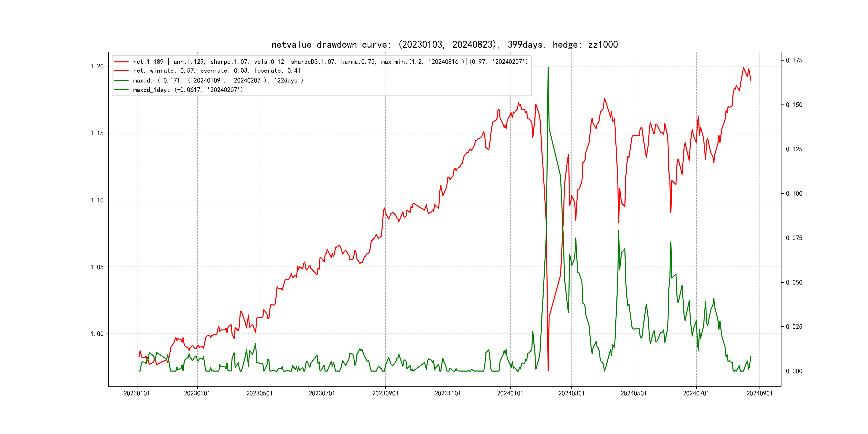Click x-axis label 20240701
Viewport: 868px width, 434px height.
[x=696, y=394]
